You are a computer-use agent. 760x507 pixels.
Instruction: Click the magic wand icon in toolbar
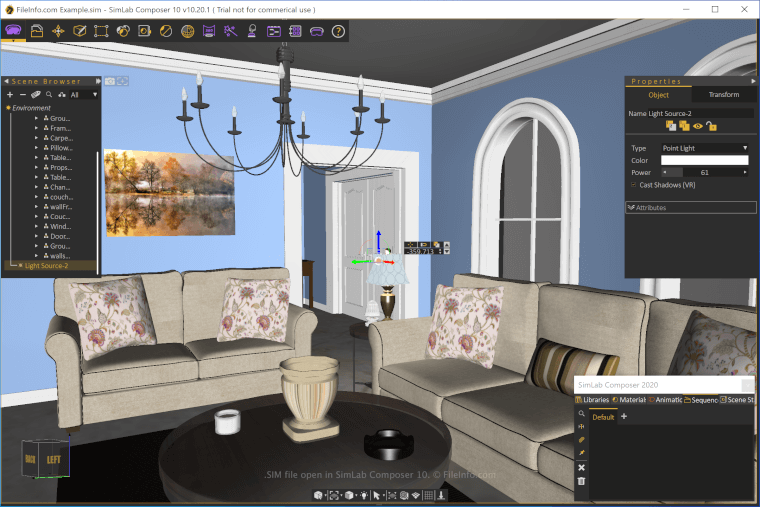point(230,31)
